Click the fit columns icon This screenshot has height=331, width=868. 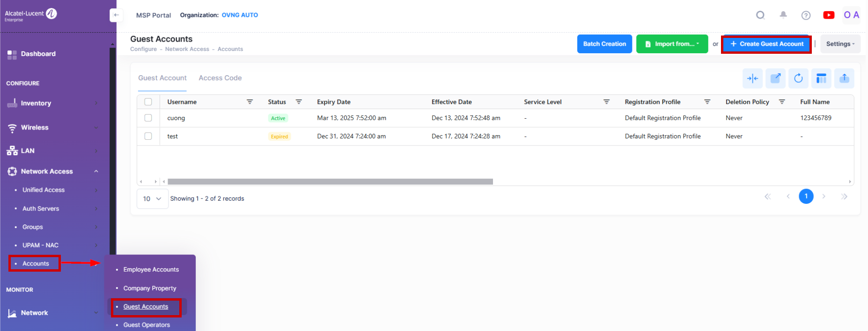752,79
